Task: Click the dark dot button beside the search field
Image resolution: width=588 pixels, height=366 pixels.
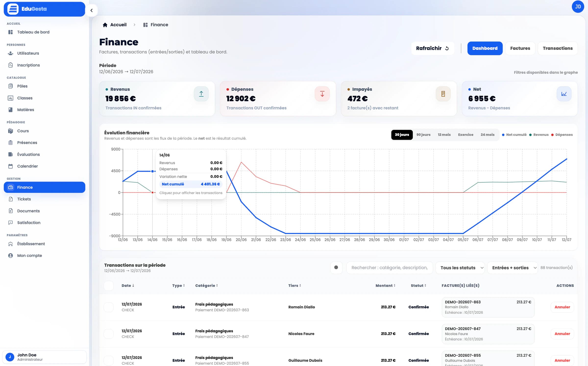Action: [336, 268]
